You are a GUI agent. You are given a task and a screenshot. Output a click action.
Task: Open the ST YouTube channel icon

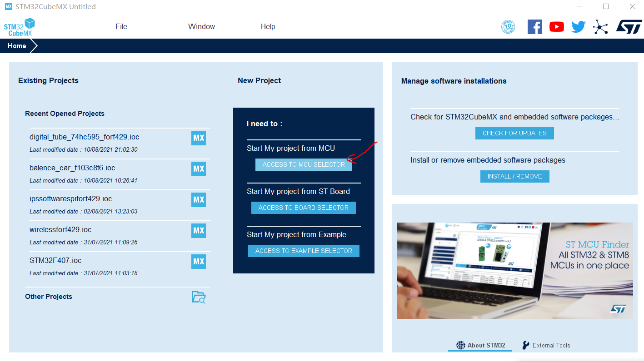(557, 27)
